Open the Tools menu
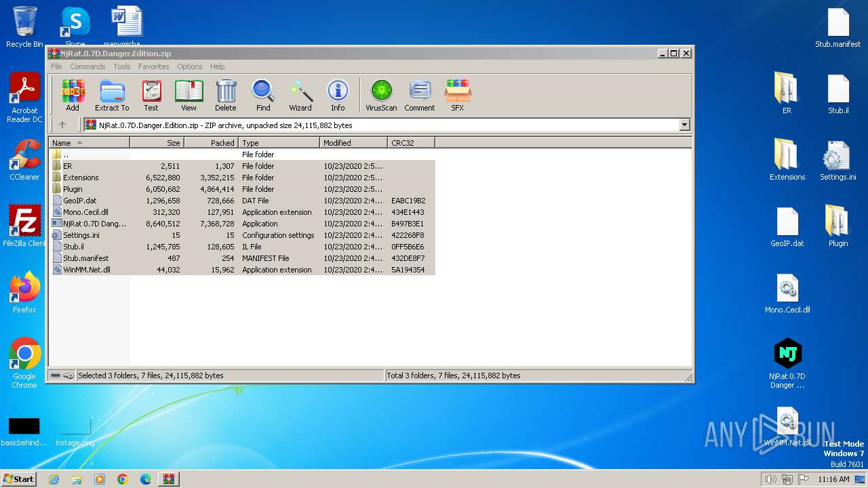Viewport: 868px width, 488px height. (122, 66)
